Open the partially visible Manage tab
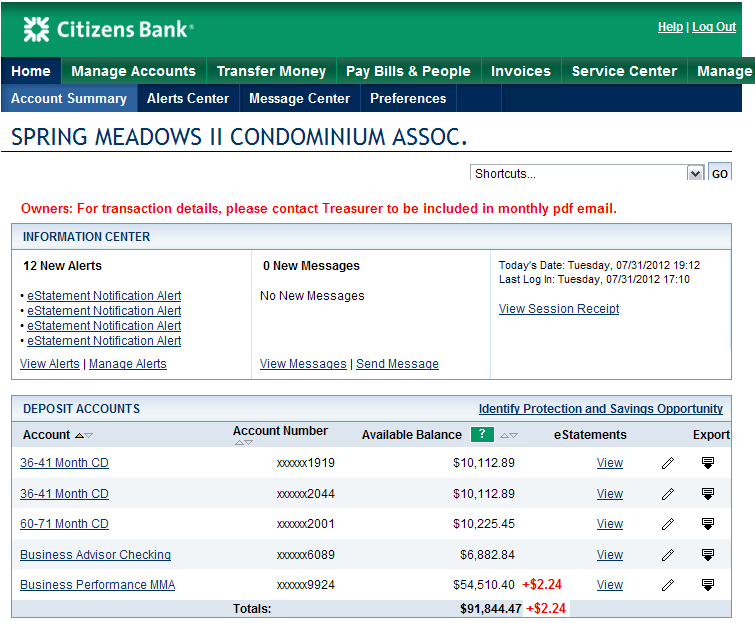 (x=721, y=71)
